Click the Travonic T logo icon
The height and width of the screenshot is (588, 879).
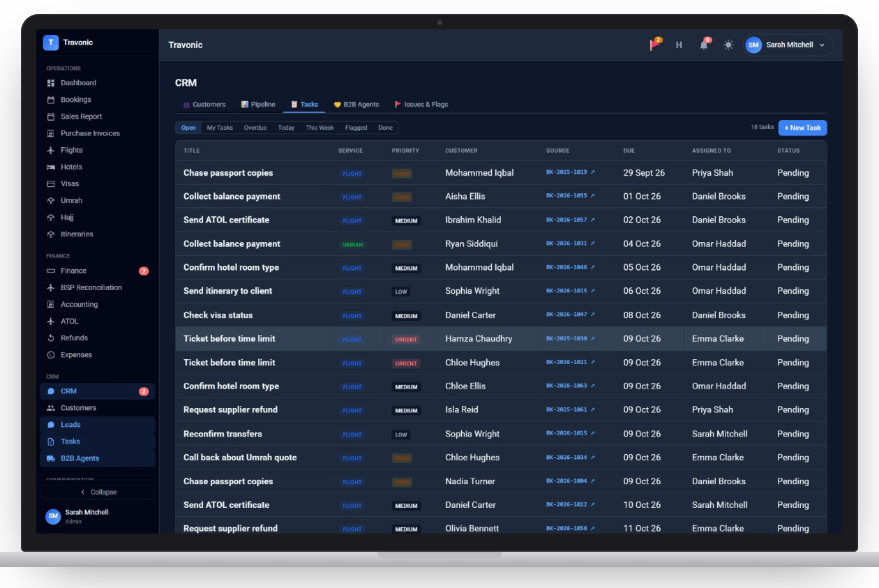[x=51, y=43]
